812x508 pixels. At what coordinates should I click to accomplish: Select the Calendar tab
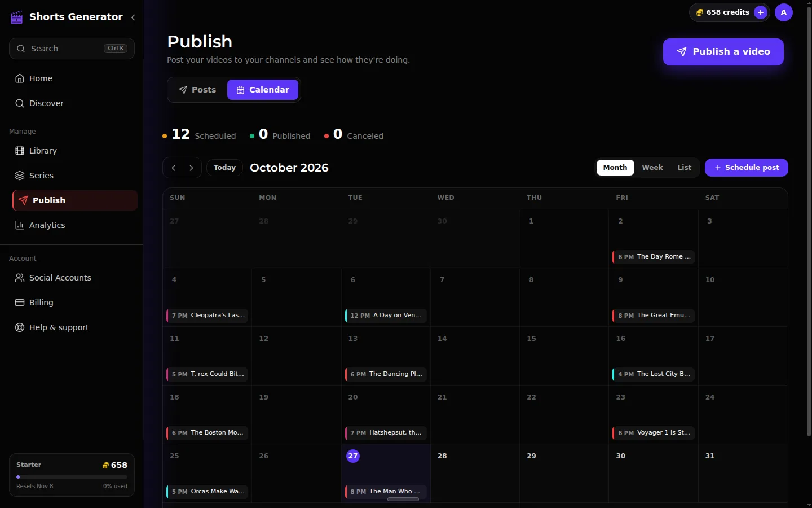pyautogui.click(x=263, y=90)
